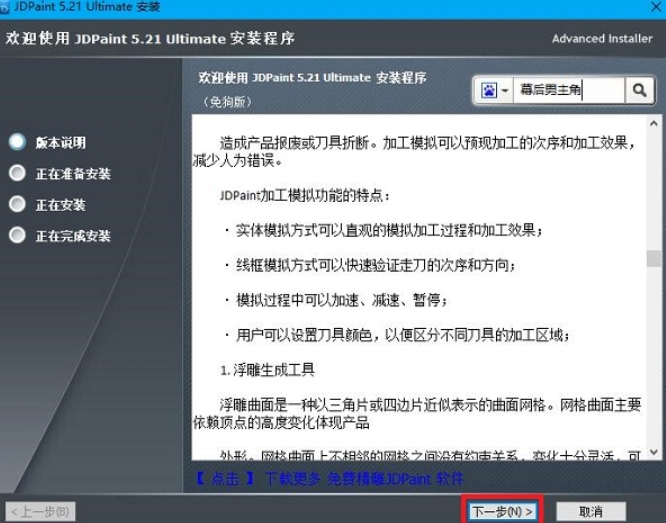Click the 下一步(N) button

tap(503, 512)
